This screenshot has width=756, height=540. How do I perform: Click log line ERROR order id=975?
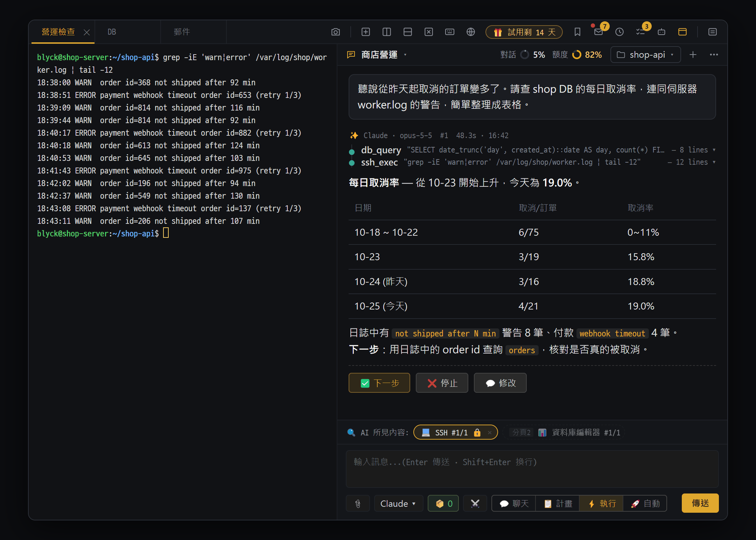pos(169,170)
